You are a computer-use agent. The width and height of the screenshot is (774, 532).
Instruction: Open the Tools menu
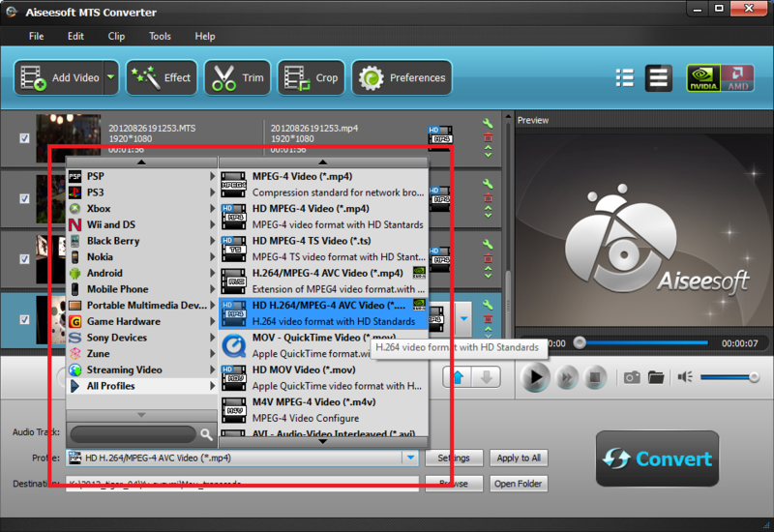160,36
